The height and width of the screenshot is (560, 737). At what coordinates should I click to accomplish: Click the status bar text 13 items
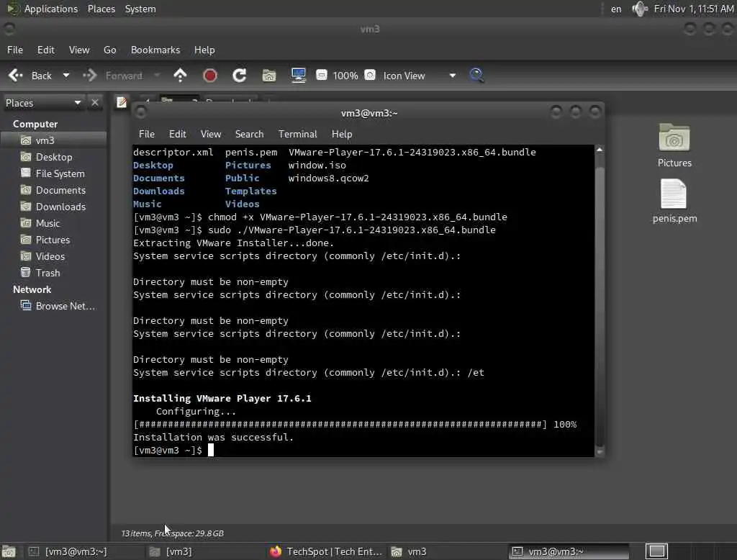[x=173, y=533]
